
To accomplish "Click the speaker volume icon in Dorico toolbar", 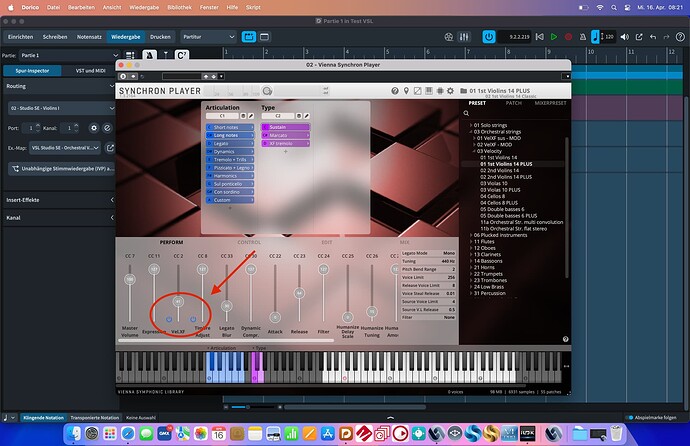I will pyautogui.click(x=624, y=37).
